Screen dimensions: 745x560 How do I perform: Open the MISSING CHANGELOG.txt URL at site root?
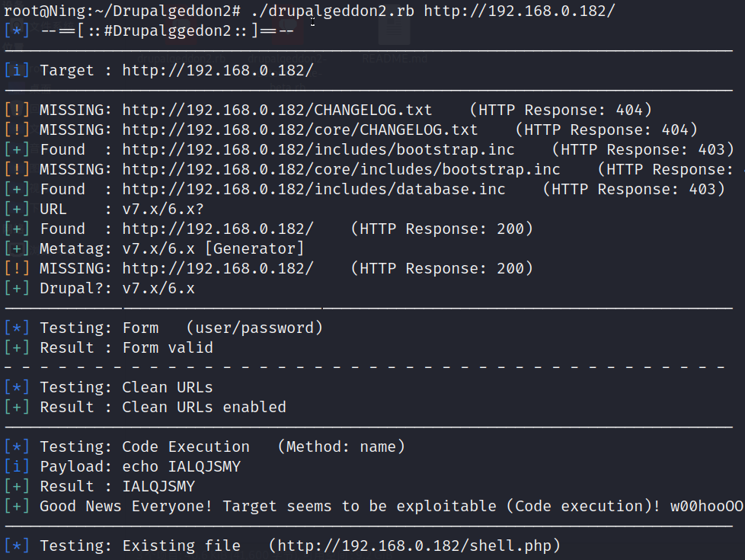[x=277, y=110]
